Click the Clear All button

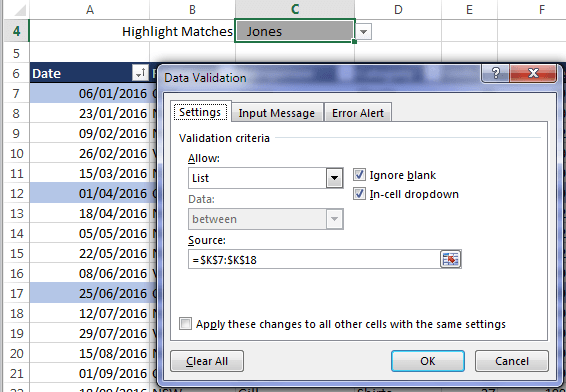[207, 361]
